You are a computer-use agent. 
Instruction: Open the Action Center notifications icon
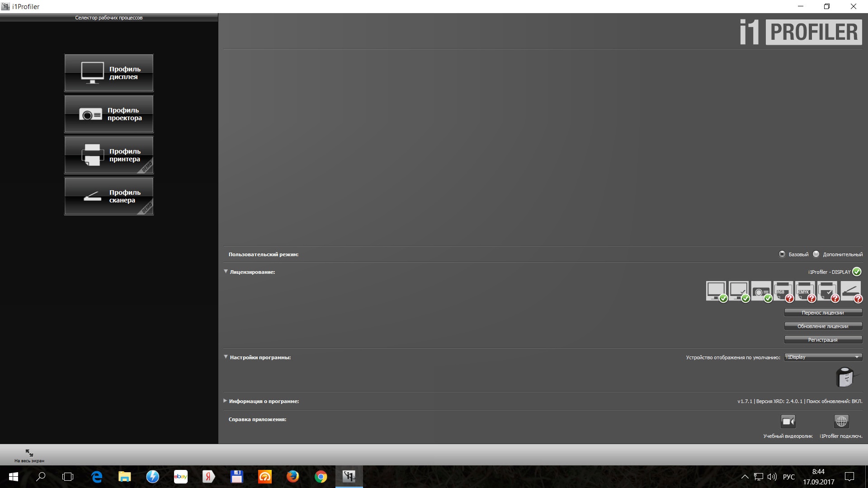point(849,477)
